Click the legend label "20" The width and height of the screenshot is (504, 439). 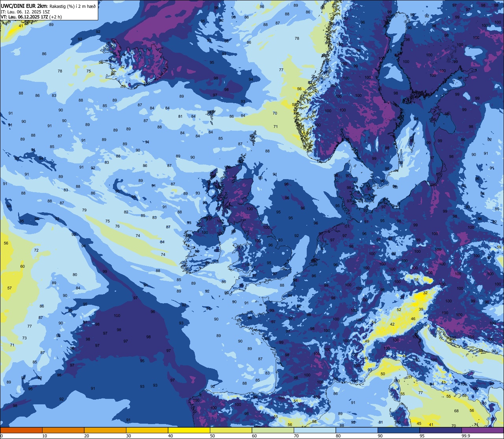tap(87, 436)
